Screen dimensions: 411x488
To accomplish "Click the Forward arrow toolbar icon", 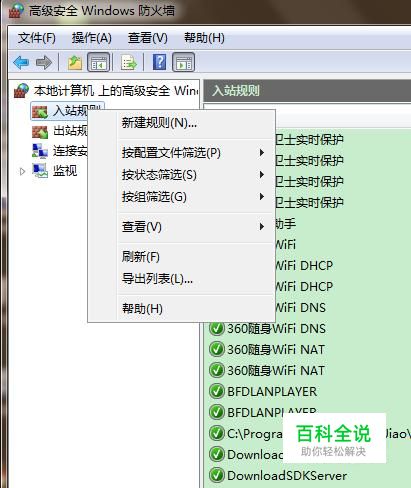I will [44, 62].
